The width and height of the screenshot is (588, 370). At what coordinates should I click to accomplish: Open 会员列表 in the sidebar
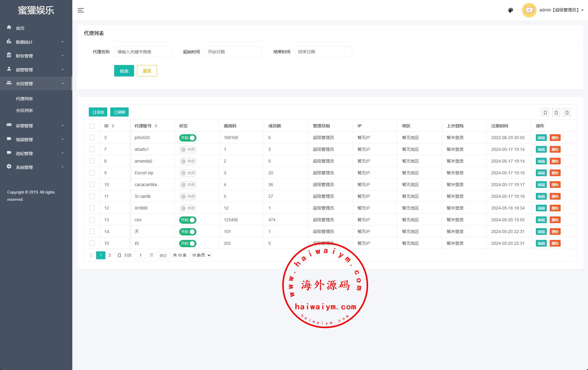point(24,110)
